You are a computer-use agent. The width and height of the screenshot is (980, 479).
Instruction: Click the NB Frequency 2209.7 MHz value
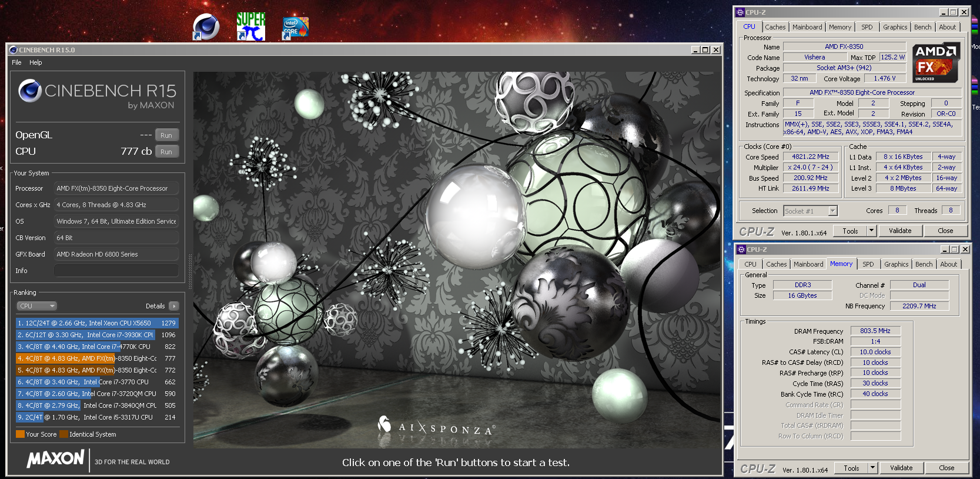pos(919,306)
